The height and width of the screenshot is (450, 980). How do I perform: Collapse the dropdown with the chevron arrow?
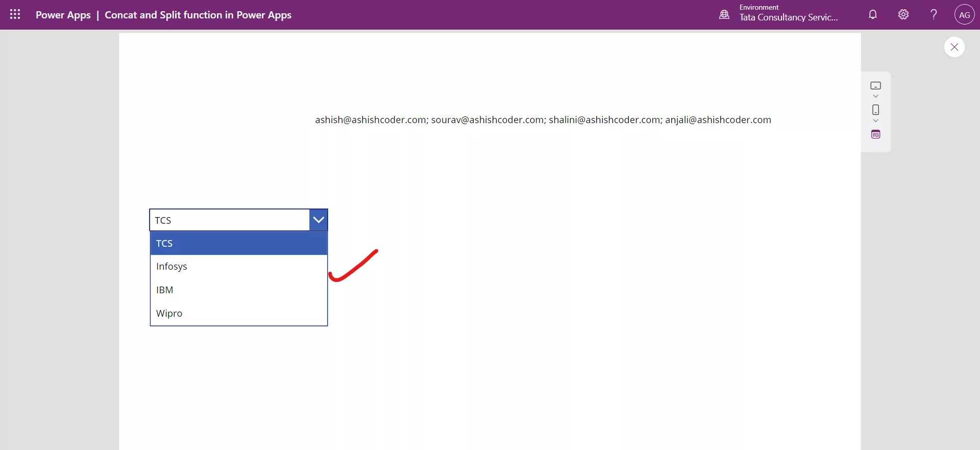tap(318, 220)
